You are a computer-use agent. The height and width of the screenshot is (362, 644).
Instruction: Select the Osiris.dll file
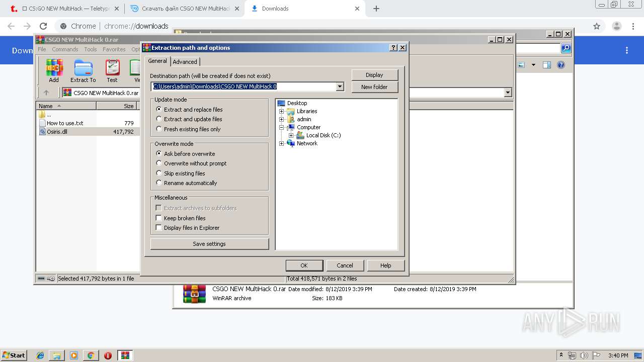[x=57, y=132]
